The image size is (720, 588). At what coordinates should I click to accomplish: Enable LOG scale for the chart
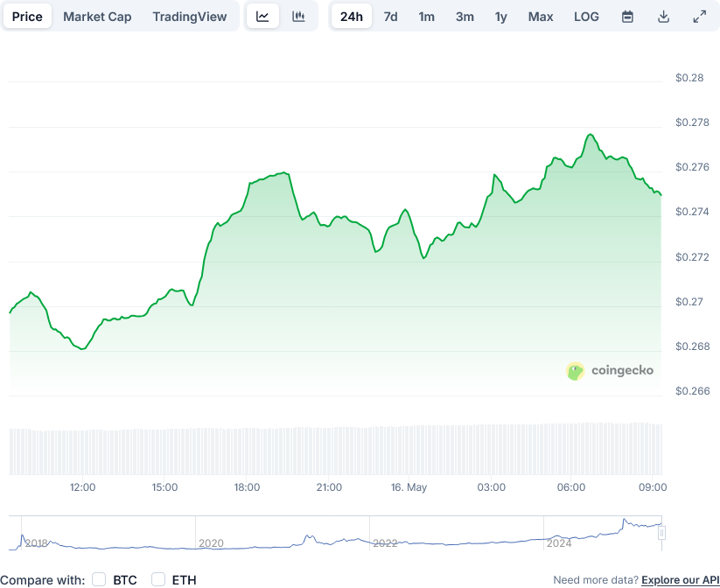tap(586, 16)
